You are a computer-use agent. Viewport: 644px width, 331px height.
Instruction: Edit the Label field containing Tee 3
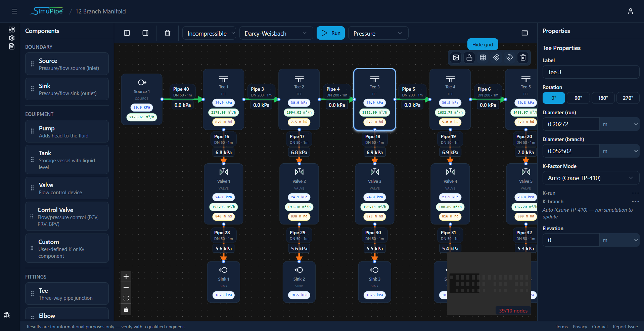coord(591,72)
